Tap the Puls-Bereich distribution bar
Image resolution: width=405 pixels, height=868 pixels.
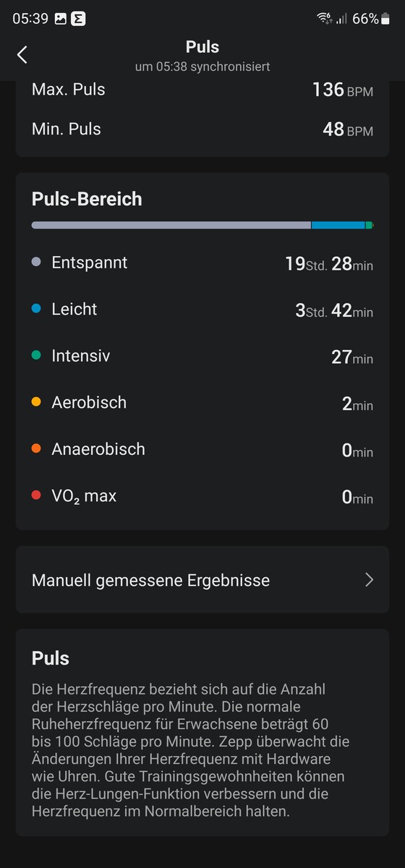[202, 226]
